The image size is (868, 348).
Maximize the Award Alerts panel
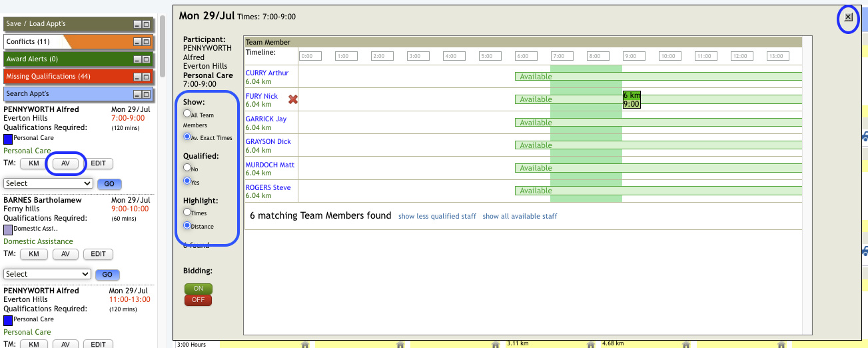pos(146,59)
